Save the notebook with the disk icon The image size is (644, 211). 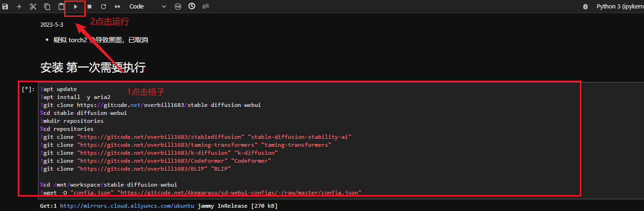5,7
